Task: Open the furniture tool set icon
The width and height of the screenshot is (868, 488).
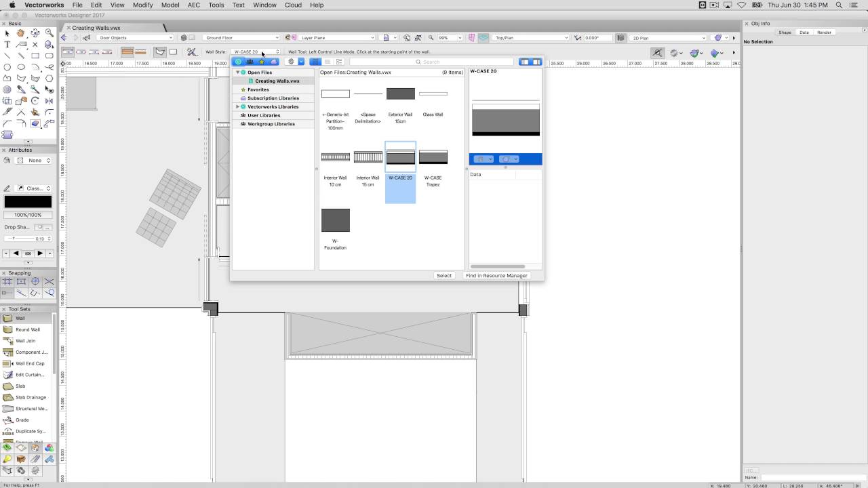Action: coord(21,459)
